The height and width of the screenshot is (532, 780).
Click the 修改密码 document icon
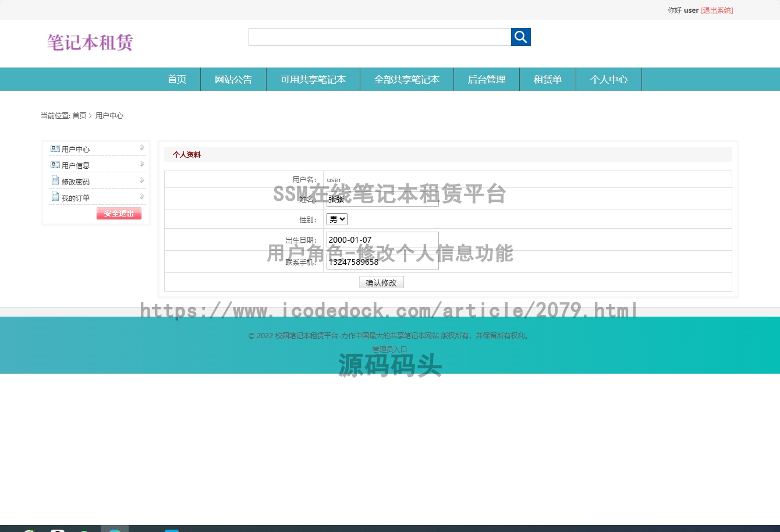click(55, 180)
